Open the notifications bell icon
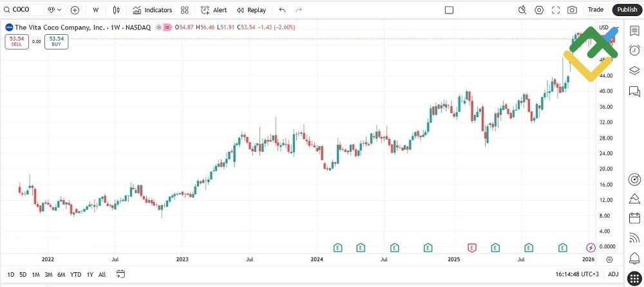 pos(634,258)
